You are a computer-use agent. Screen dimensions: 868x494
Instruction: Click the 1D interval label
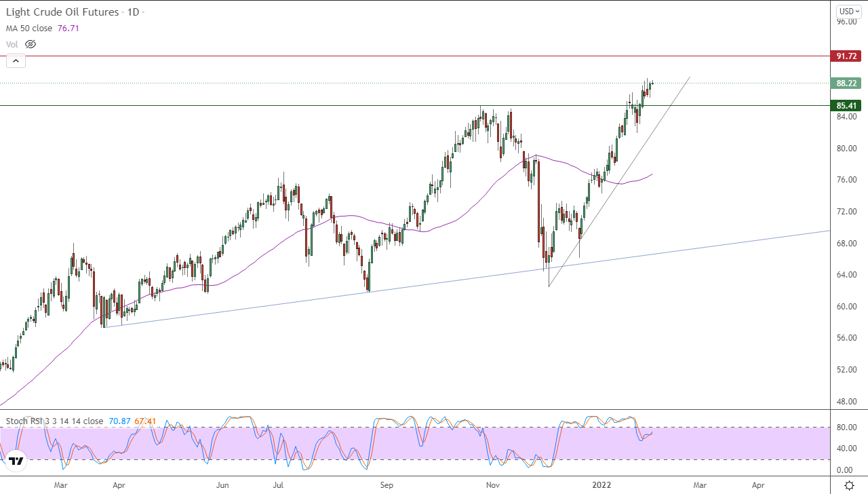point(133,12)
